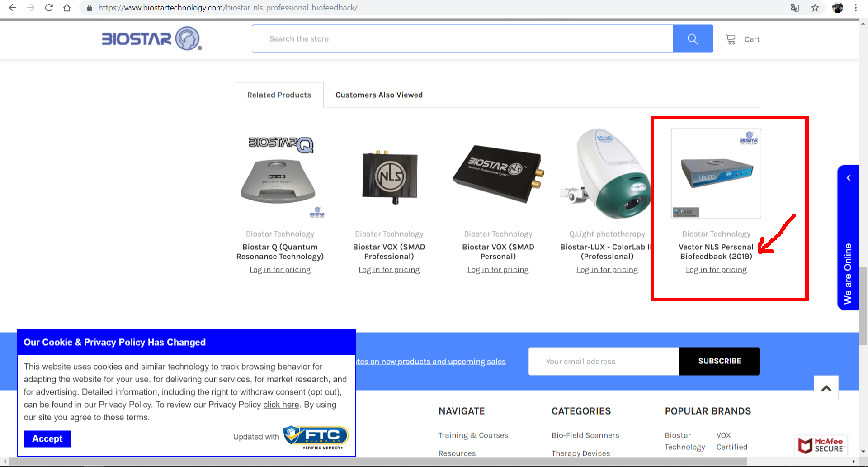Viewport: 868px width, 467px height.
Task: Accept the cookie privacy policy
Action: [47, 438]
